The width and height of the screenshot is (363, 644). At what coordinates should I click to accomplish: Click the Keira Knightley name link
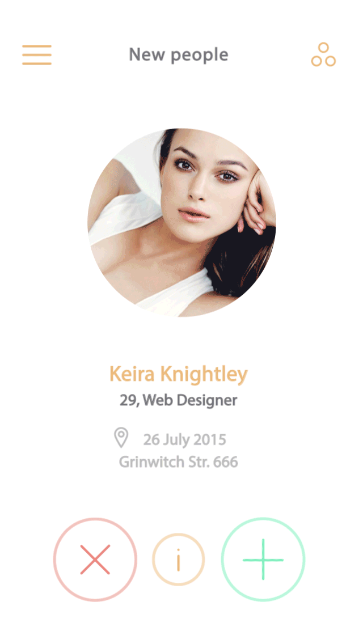click(179, 375)
